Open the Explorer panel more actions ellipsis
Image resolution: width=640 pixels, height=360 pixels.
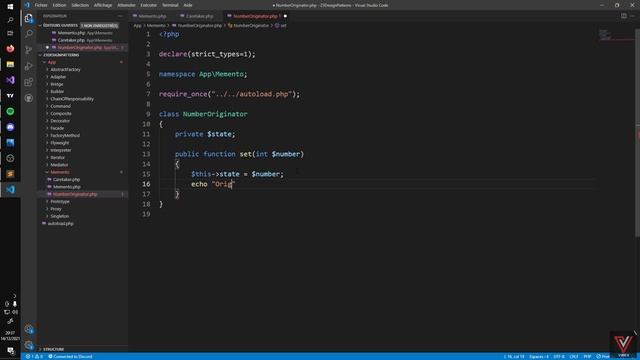tap(120, 16)
